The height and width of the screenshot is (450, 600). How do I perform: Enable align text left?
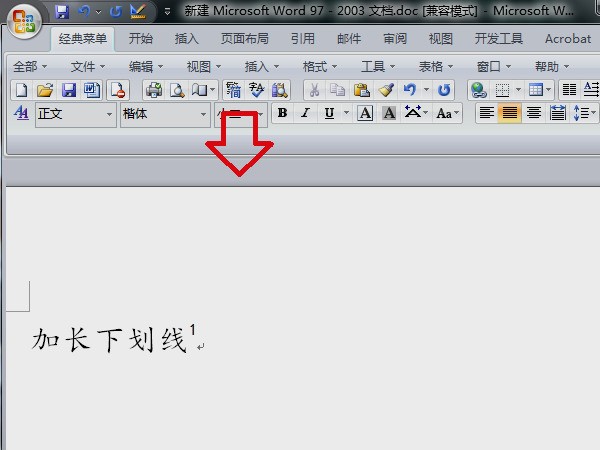[487, 113]
